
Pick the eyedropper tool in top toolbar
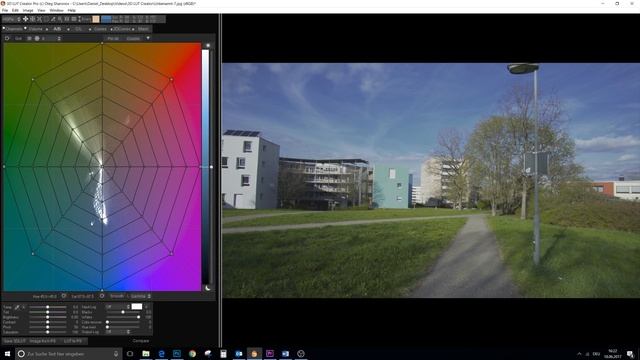pyautogui.click(x=53, y=19)
